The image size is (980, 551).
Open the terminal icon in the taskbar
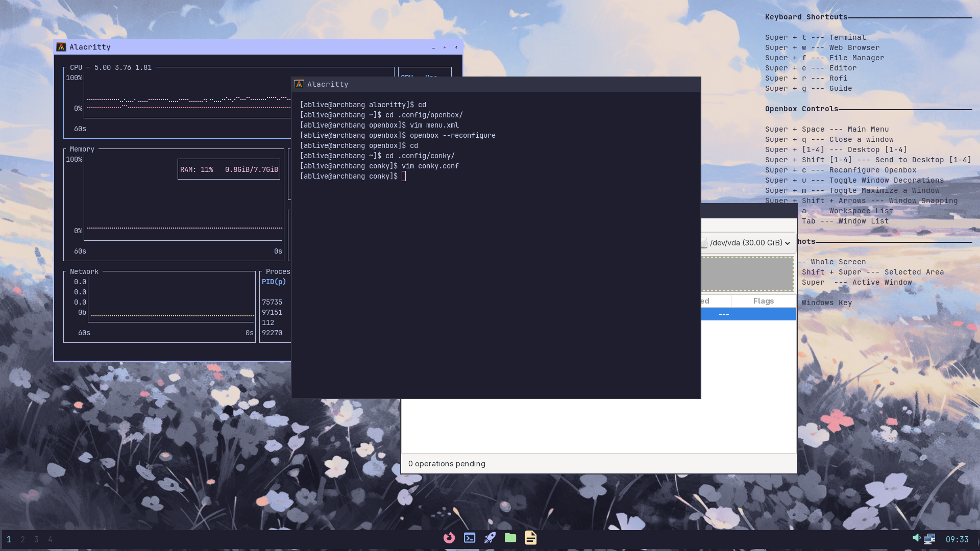point(470,538)
